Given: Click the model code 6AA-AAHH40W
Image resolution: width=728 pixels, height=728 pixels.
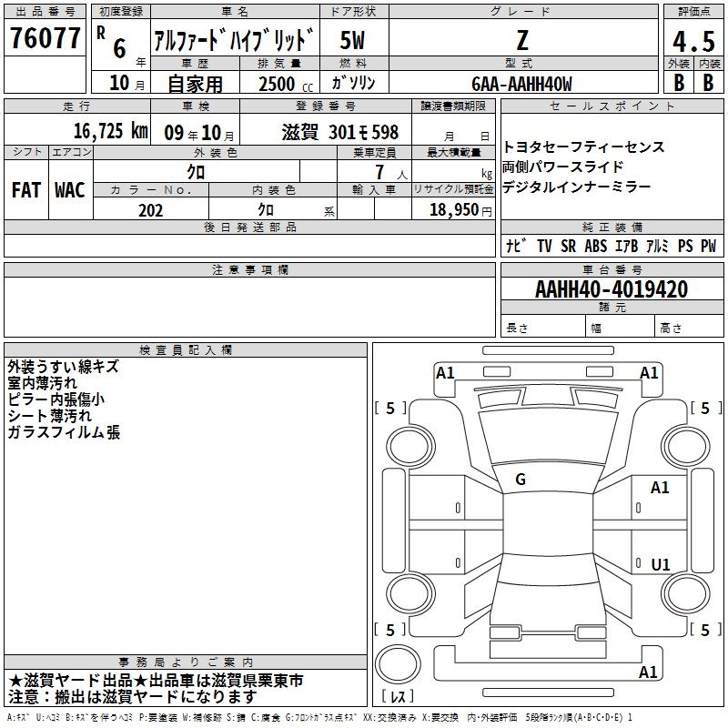Looking at the screenshot, I should click(x=521, y=83).
